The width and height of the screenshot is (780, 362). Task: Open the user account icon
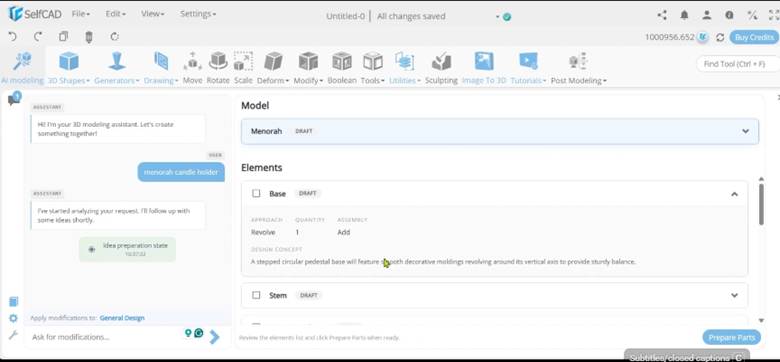point(707,15)
